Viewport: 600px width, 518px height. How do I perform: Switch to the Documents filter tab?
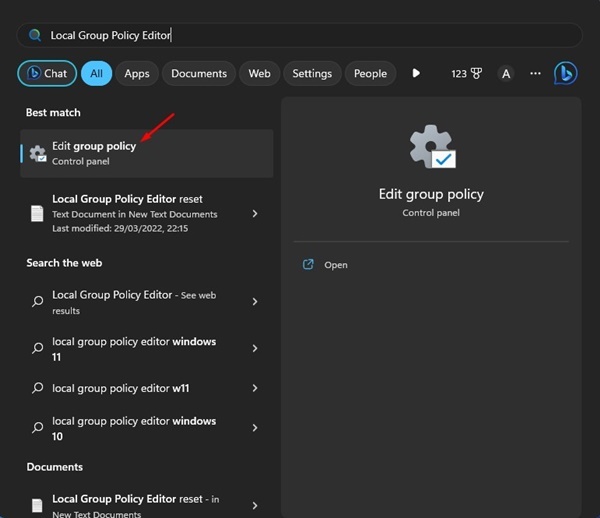click(199, 73)
